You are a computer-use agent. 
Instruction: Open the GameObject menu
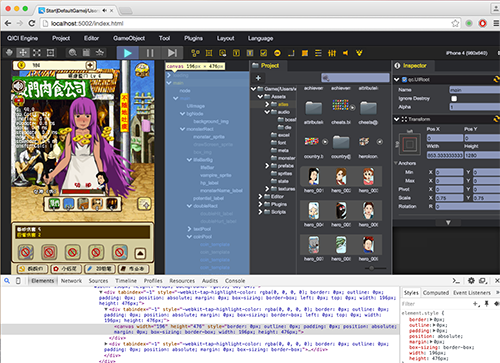129,38
